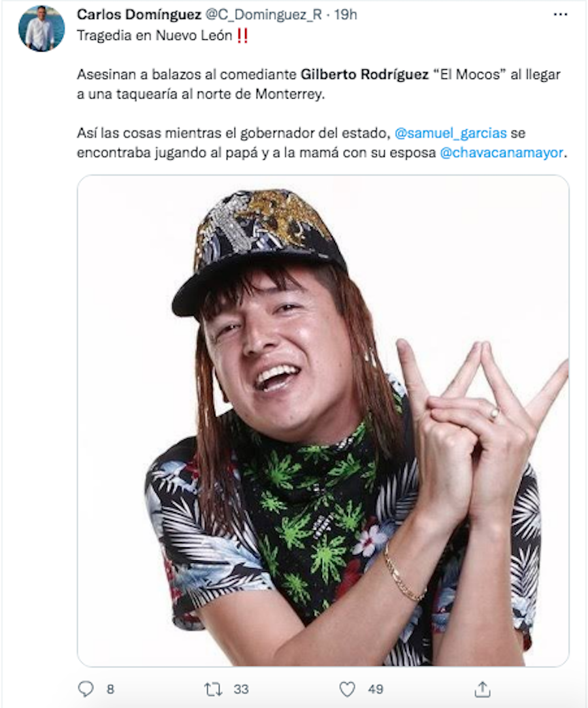Click the like count 49

[x=376, y=689]
